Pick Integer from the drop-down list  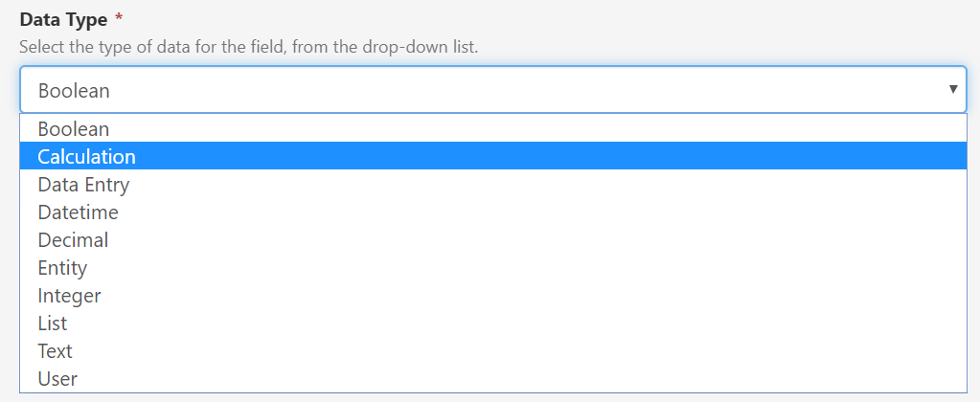point(69,296)
